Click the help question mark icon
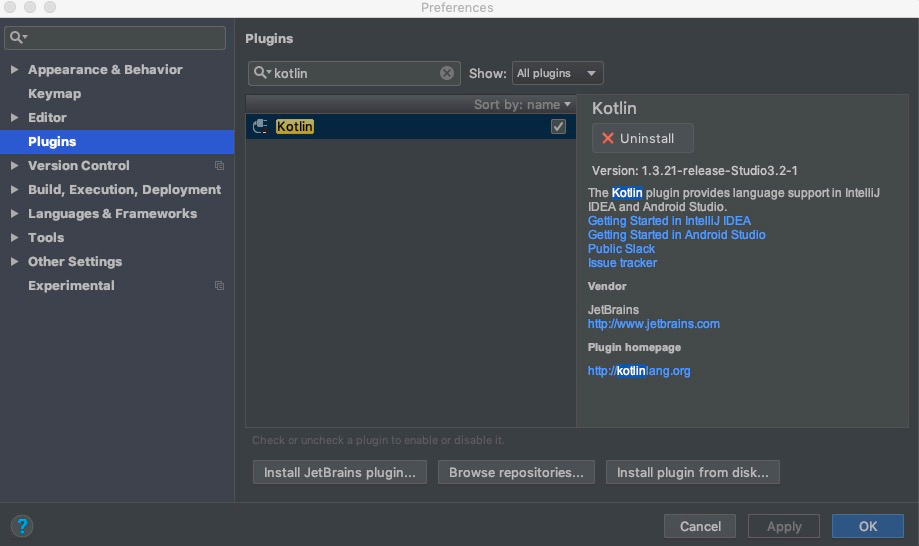This screenshot has width=919, height=546. tap(22, 525)
